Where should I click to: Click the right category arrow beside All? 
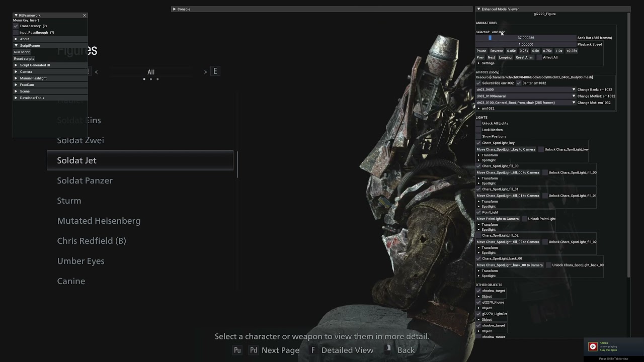pos(205,72)
